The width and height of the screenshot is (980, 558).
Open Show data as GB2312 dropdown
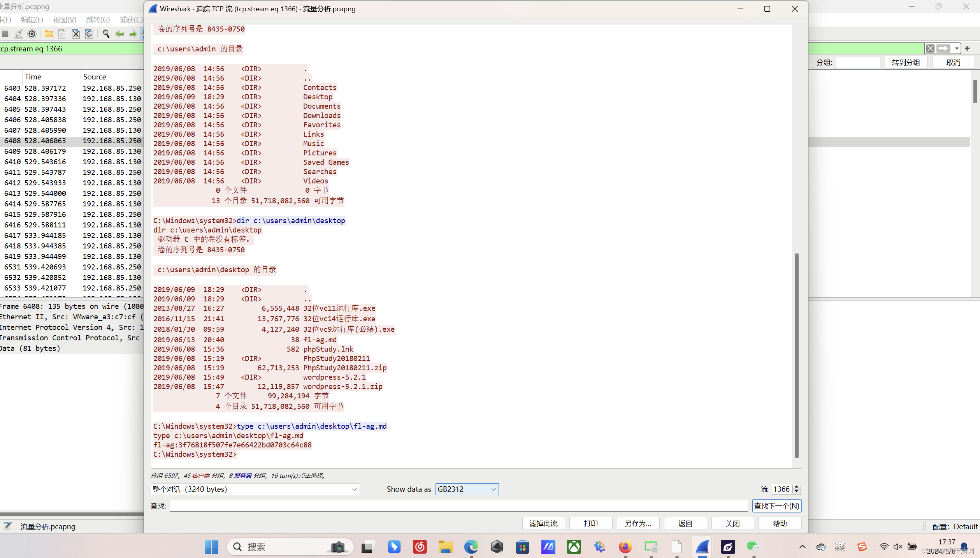pyautogui.click(x=467, y=489)
